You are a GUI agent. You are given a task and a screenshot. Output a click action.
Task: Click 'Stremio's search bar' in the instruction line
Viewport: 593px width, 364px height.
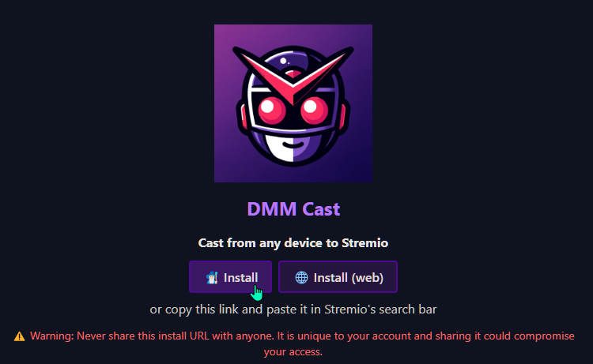[380, 310]
